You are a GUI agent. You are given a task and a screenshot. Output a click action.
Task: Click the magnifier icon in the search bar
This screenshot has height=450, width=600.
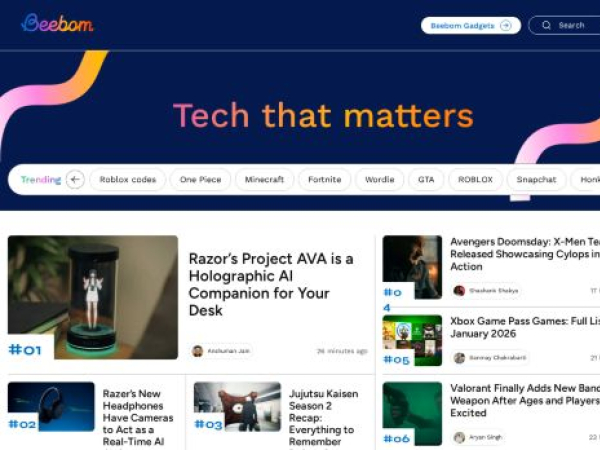(x=546, y=25)
